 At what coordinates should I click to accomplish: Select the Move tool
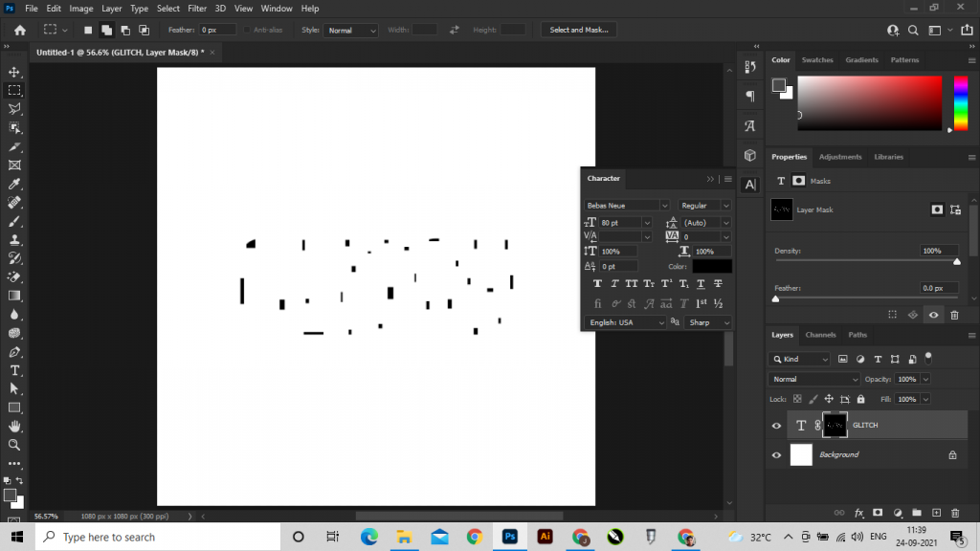point(14,72)
